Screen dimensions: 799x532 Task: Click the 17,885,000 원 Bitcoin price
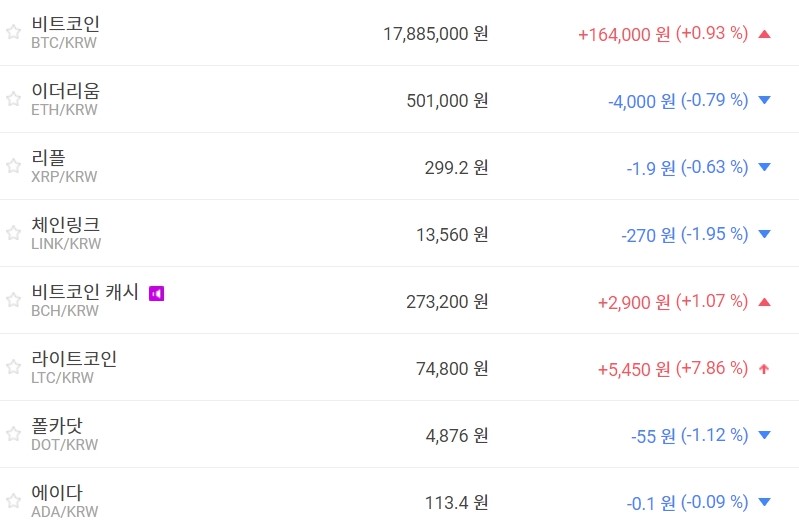click(436, 33)
